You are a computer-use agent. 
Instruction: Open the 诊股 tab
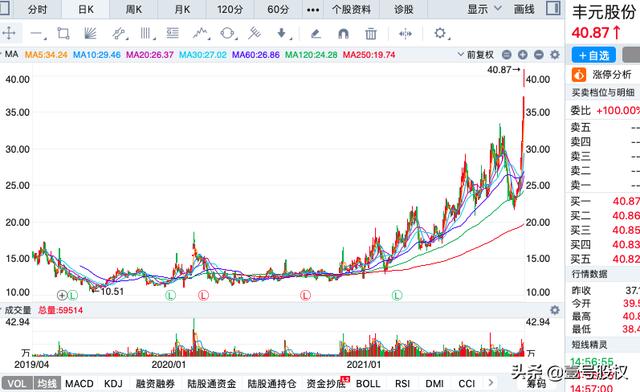[x=404, y=9]
